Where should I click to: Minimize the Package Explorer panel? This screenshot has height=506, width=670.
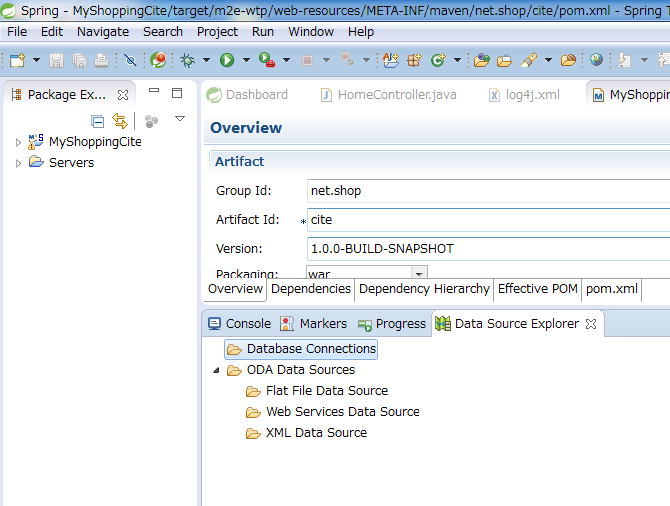tap(154, 91)
